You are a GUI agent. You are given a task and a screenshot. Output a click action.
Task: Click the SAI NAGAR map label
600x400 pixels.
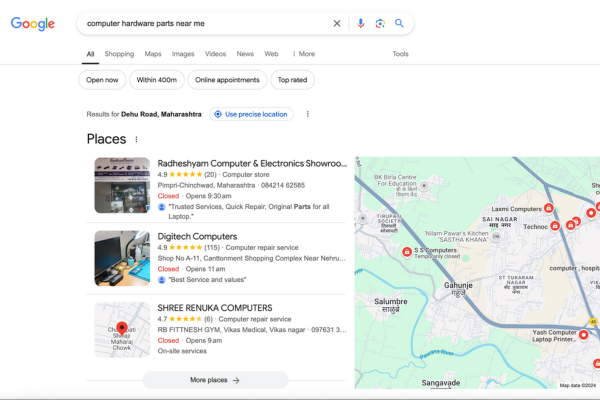pyautogui.click(x=500, y=222)
